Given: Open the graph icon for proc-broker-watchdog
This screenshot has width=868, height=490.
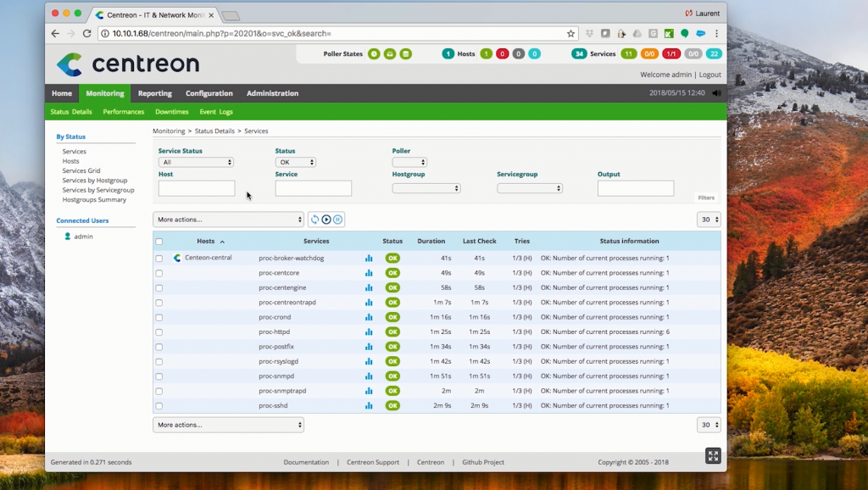Looking at the screenshot, I should point(369,258).
